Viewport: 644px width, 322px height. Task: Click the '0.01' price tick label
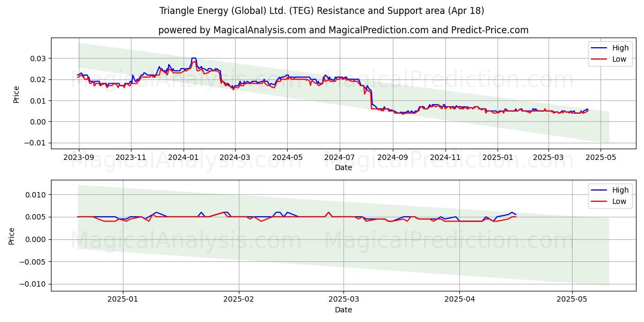tap(39, 100)
